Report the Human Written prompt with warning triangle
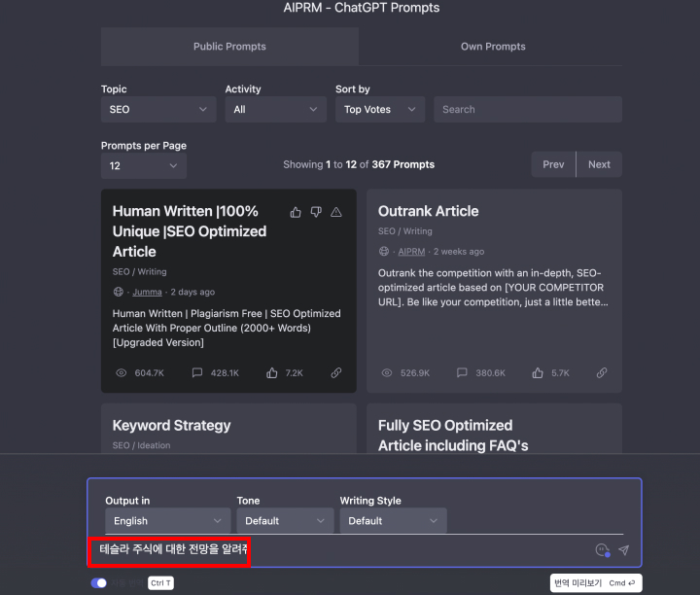The image size is (700, 595). pos(336,212)
